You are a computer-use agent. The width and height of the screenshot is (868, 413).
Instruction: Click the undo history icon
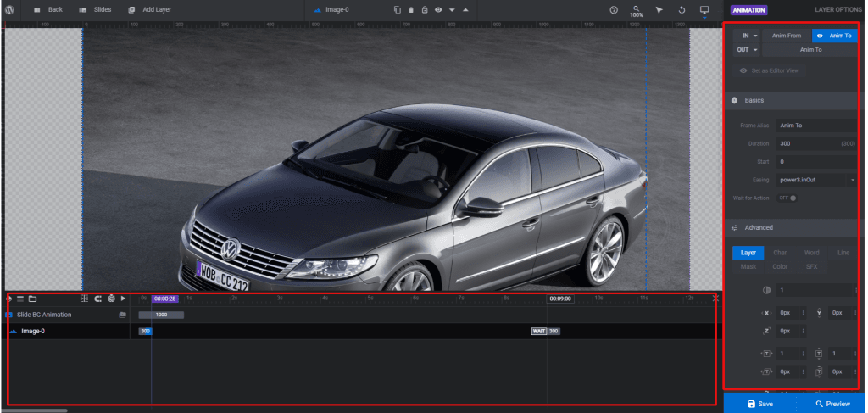click(682, 10)
